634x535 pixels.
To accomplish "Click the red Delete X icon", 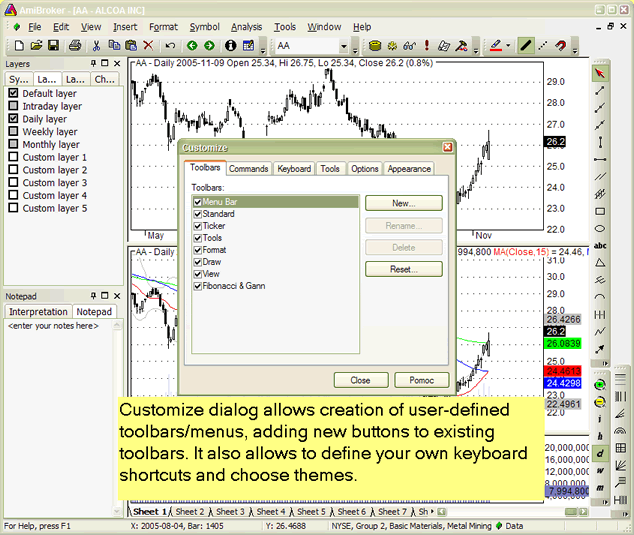I will 148,46.
